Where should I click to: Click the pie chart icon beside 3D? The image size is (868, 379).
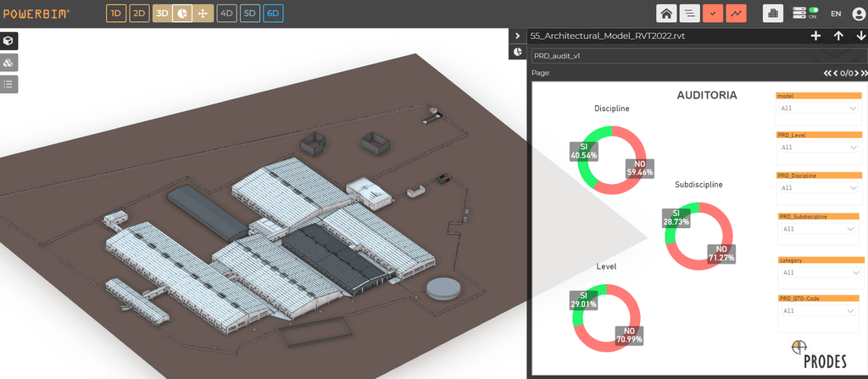(182, 14)
